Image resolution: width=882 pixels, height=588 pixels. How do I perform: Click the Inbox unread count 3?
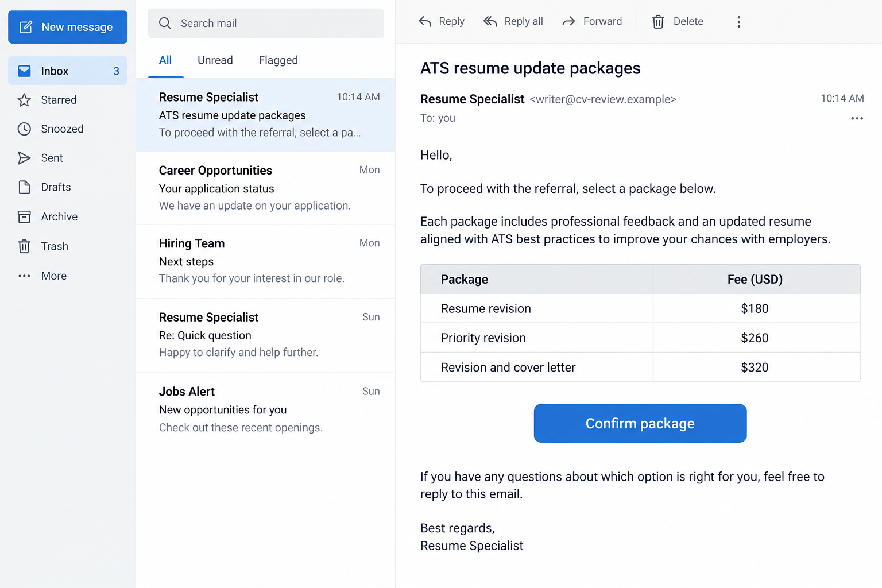[x=116, y=71]
